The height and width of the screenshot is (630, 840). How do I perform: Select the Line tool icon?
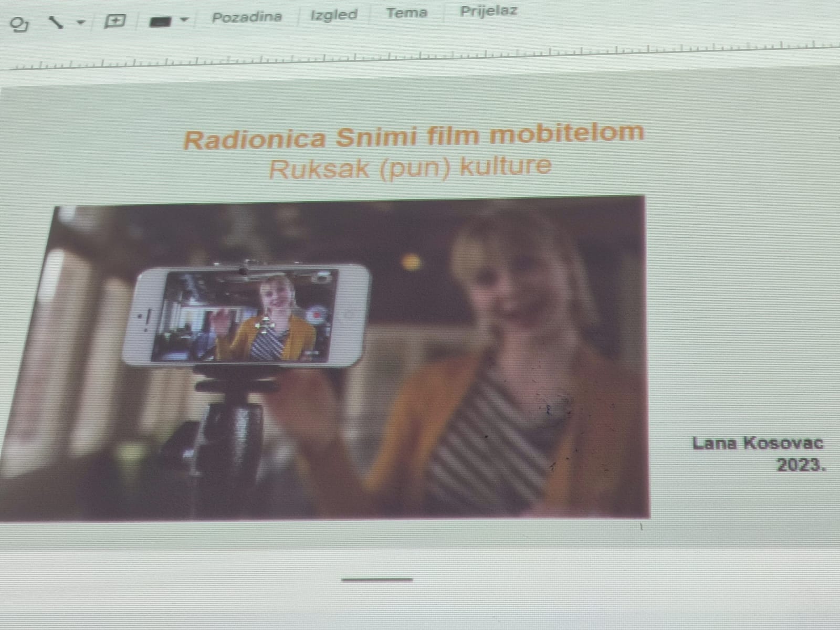pos(55,23)
